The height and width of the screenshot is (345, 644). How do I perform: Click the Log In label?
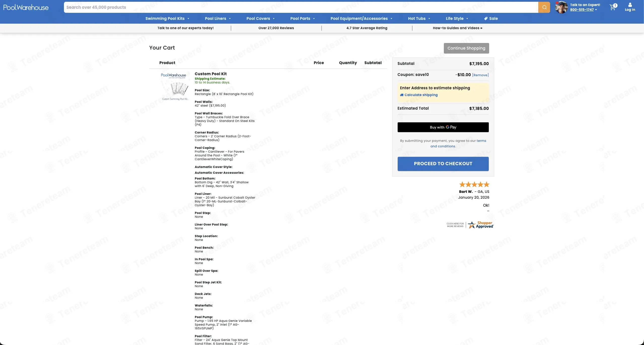tap(630, 10)
